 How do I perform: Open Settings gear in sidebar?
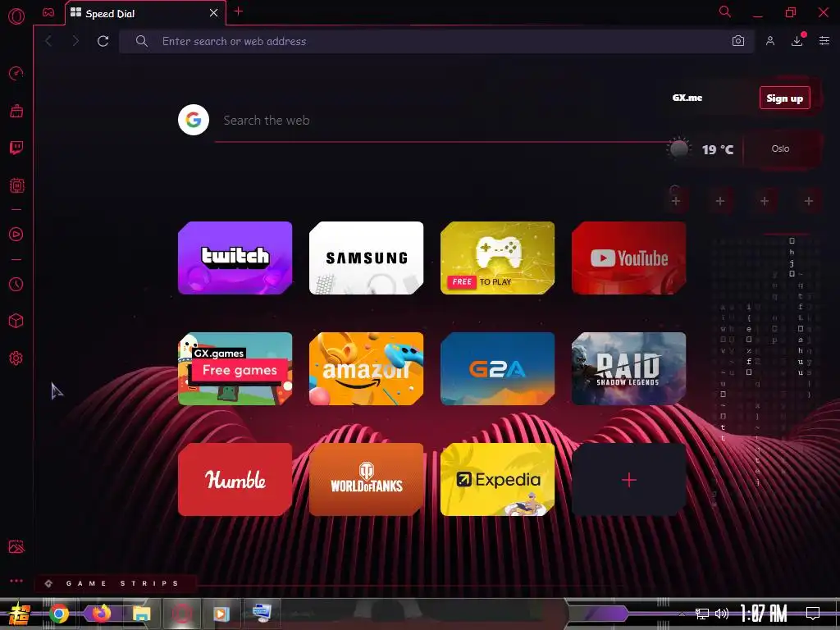click(16, 358)
